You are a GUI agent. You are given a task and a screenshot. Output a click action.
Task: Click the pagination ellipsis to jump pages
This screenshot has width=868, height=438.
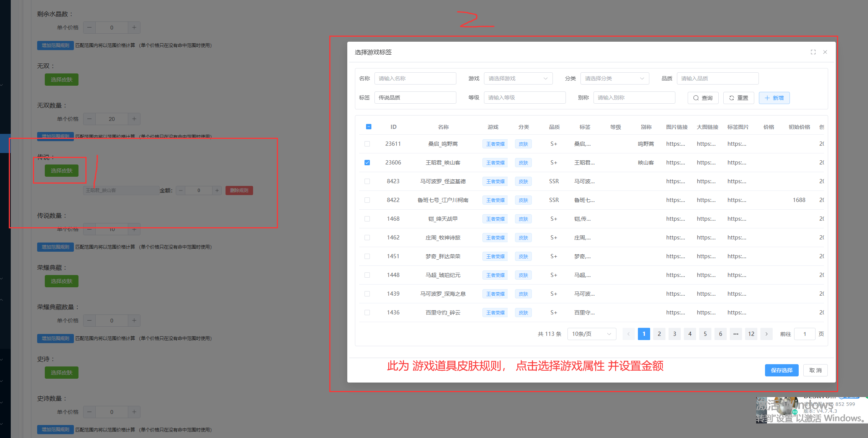pos(736,334)
